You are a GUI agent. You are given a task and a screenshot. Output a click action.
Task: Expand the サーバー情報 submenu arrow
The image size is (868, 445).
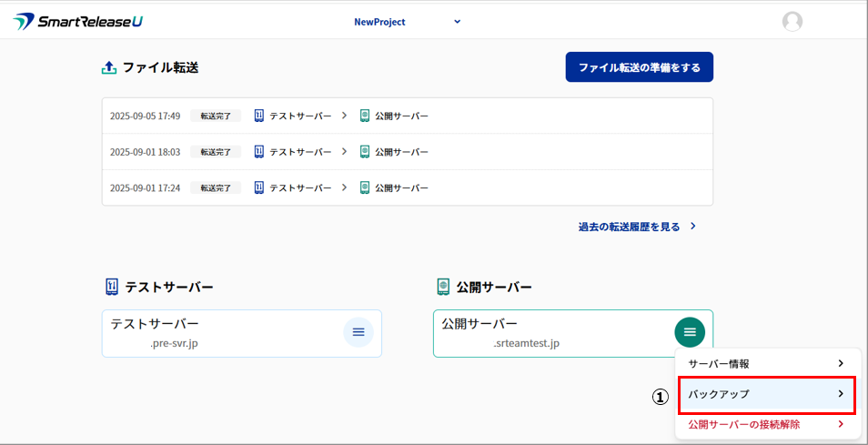[x=840, y=363]
